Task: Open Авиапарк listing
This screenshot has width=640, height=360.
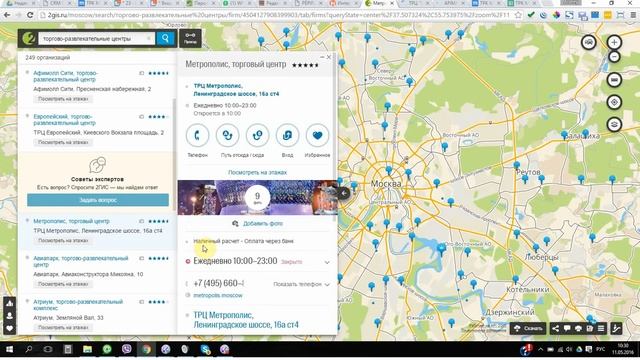Action: (81, 261)
